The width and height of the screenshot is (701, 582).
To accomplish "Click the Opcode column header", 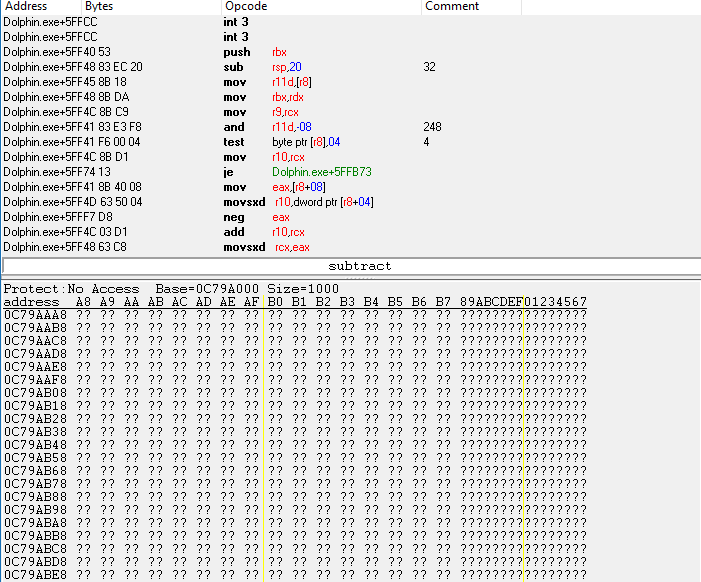I will (x=245, y=7).
